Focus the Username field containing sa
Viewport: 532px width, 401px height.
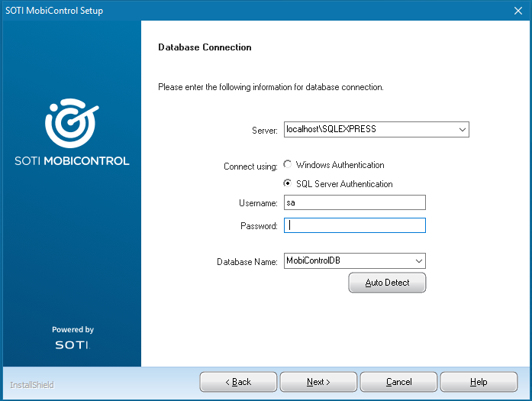(354, 203)
